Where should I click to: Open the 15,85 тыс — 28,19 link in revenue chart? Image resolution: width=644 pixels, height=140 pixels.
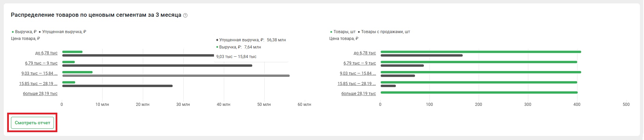tap(39, 84)
